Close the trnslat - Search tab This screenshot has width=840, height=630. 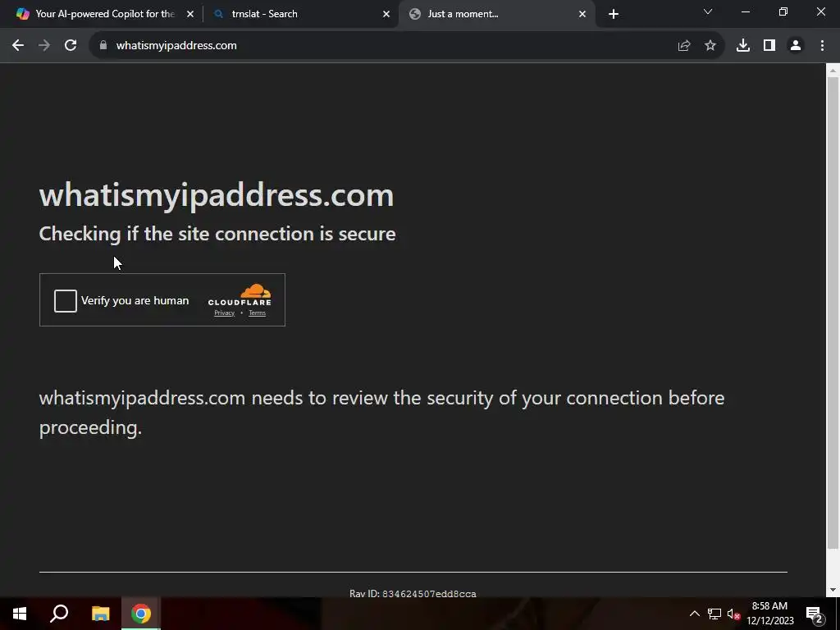(x=386, y=14)
